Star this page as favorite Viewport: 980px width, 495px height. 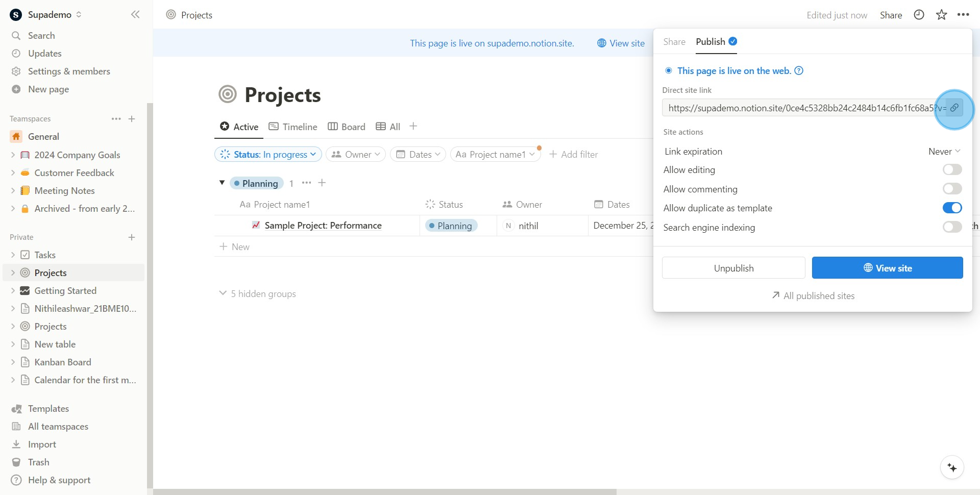point(941,15)
